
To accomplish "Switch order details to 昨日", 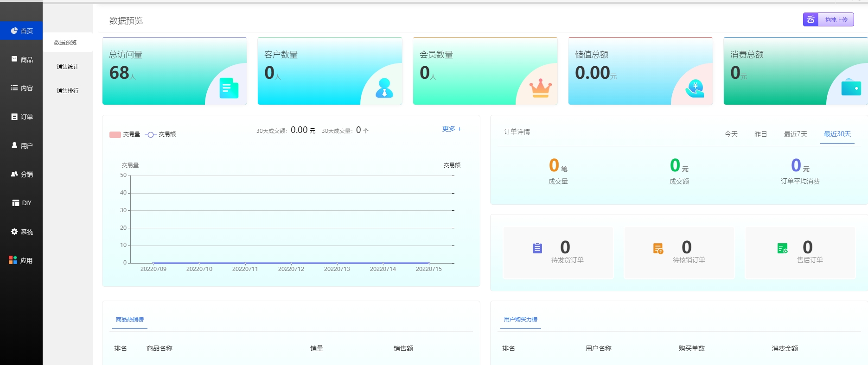I will pyautogui.click(x=760, y=134).
